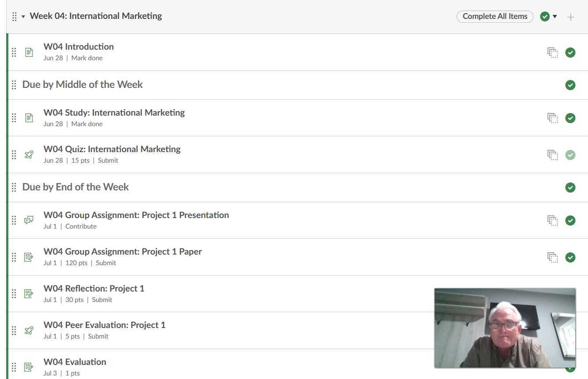Click drag handle beside W04 Reflection: Project 1
This screenshot has width=588, height=379.
(14, 294)
